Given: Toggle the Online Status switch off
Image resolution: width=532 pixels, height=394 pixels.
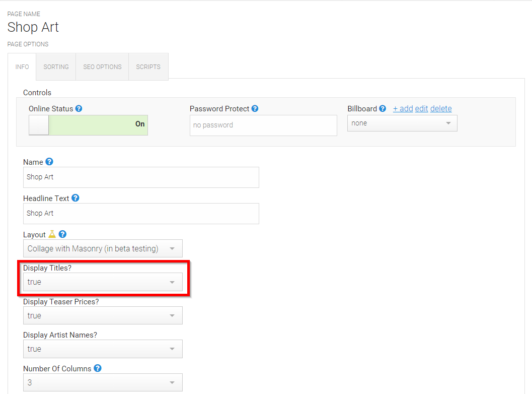Looking at the screenshot, I should 88,125.
